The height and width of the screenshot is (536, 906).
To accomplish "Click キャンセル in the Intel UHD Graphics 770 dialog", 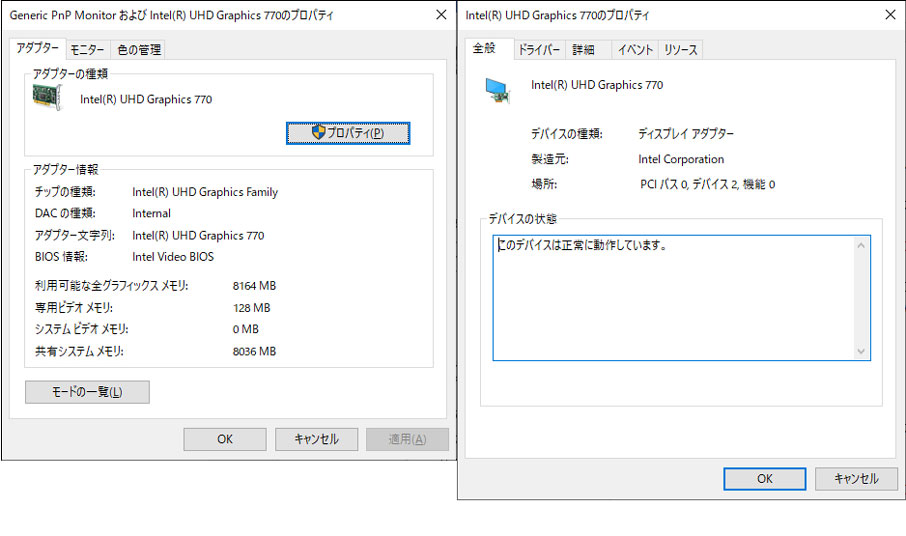I will tap(856, 478).
